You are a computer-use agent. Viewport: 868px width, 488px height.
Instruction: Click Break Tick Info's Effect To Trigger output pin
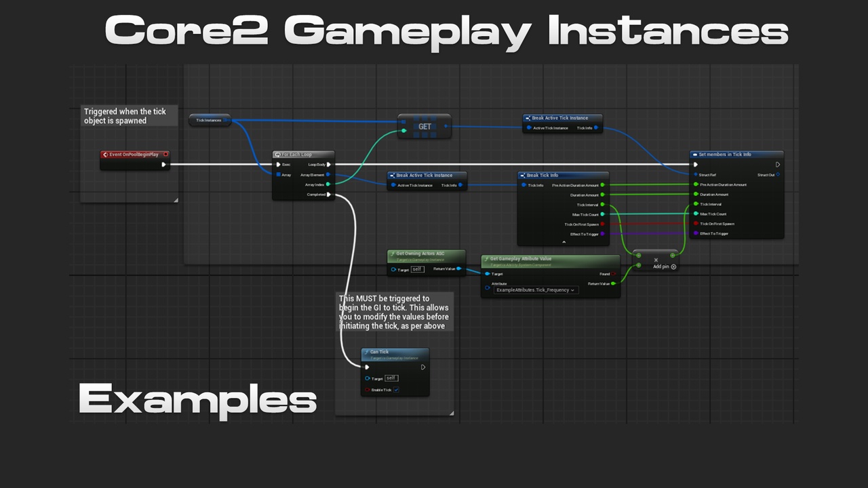tap(602, 234)
